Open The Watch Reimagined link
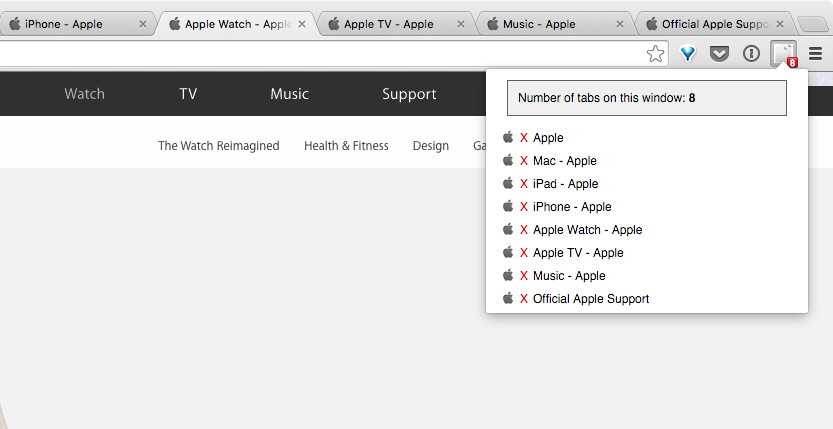The image size is (833, 429). pos(218,145)
